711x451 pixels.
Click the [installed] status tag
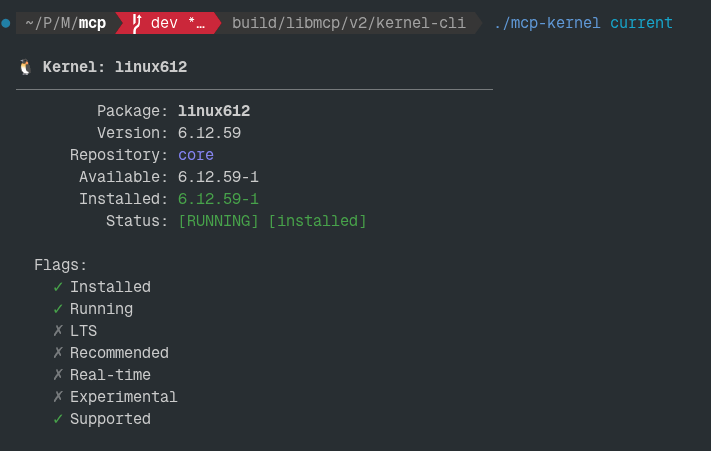pos(317,221)
